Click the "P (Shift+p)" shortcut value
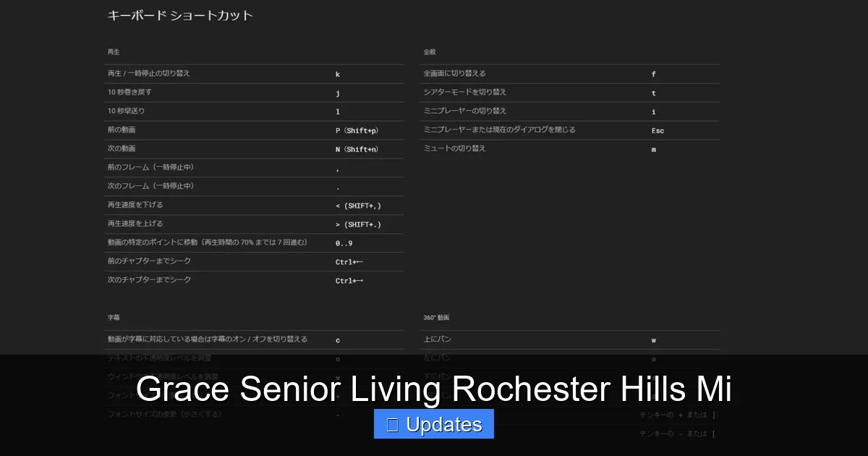 point(357,131)
